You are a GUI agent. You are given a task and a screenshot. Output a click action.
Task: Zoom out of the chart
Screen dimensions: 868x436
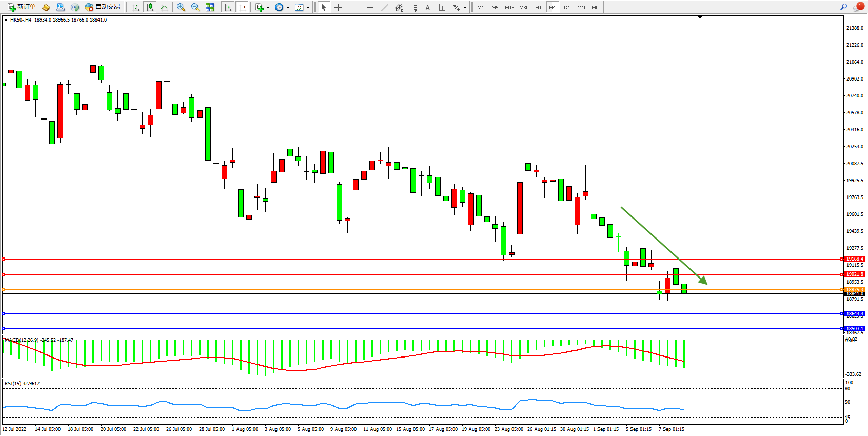(x=195, y=7)
